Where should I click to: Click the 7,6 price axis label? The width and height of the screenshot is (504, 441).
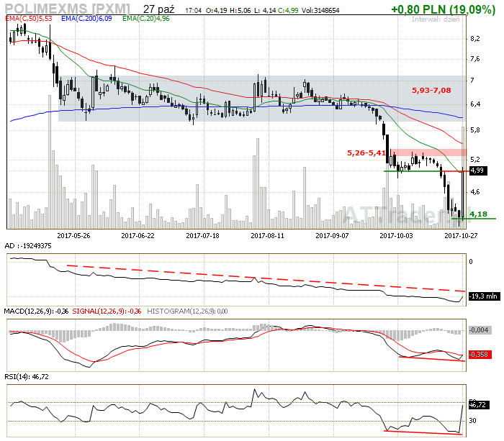475,59
